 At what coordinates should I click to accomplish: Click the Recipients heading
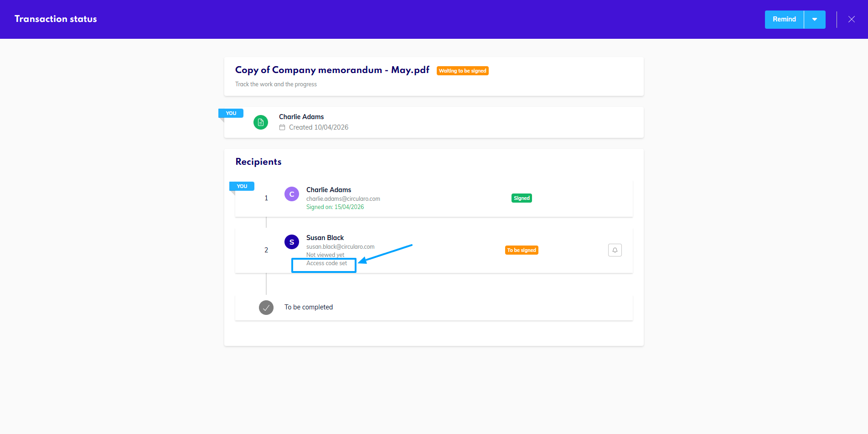(x=258, y=162)
